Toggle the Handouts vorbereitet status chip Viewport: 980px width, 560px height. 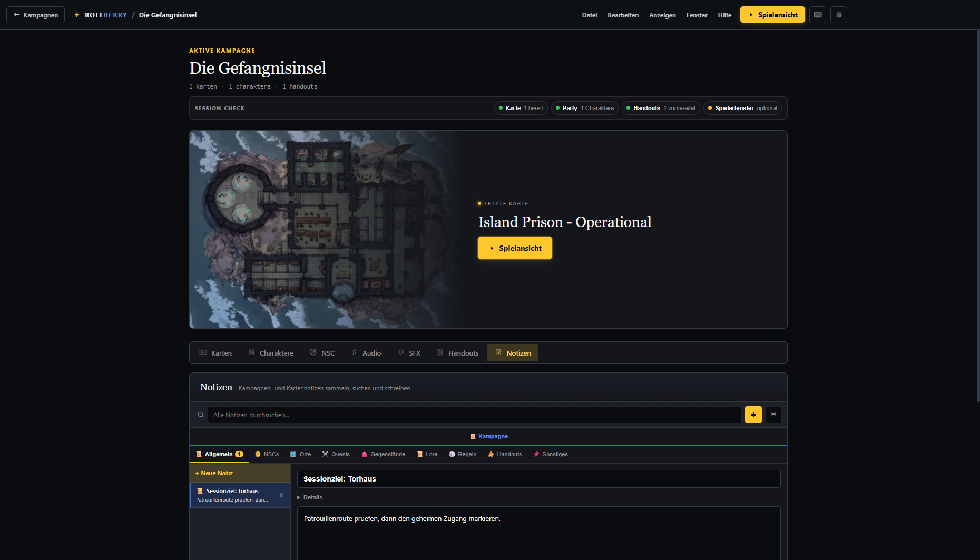tap(661, 108)
